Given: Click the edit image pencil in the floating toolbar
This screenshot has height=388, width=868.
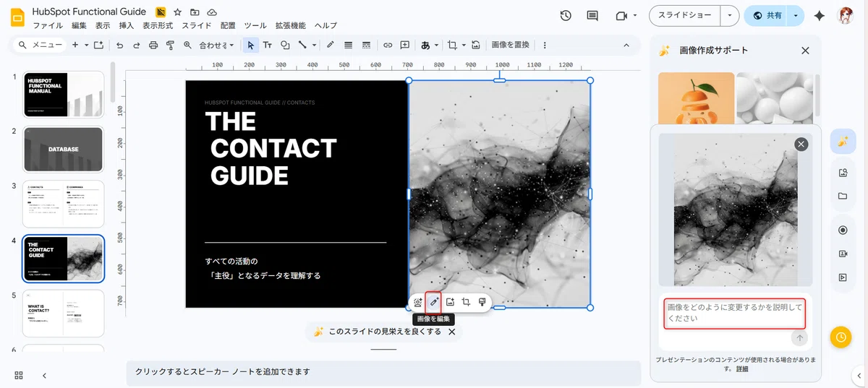Looking at the screenshot, I should click(x=434, y=302).
